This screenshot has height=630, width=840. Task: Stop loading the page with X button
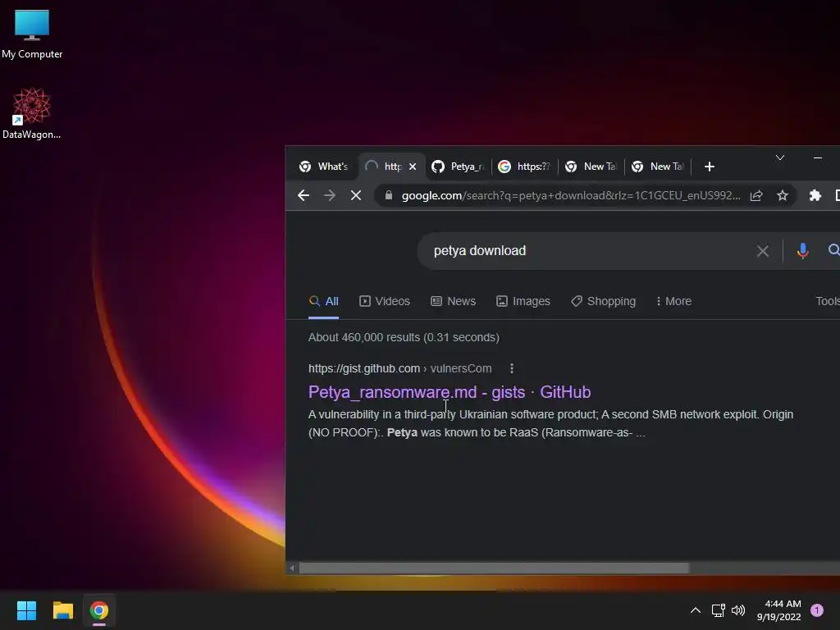[356, 195]
